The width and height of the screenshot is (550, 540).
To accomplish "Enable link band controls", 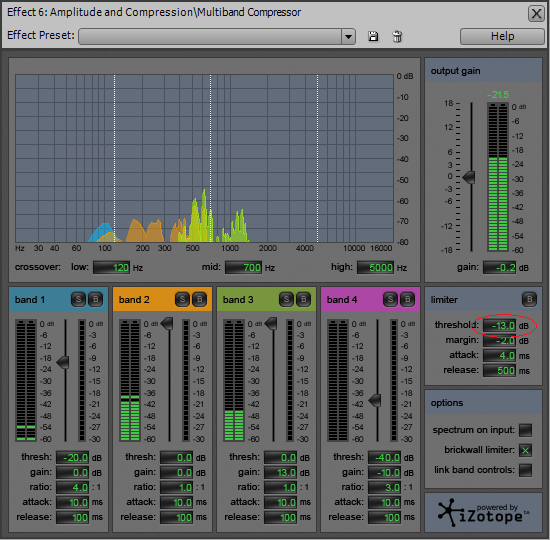I will [x=525, y=470].
